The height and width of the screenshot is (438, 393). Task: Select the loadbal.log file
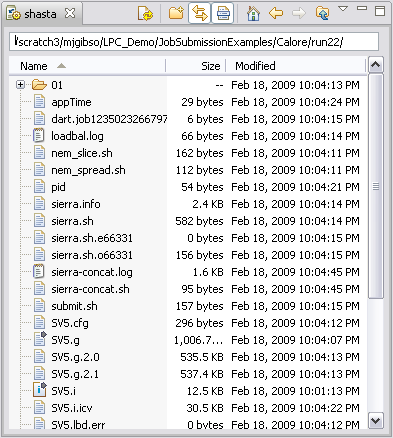pyautogui.click(x=77, y=136)
